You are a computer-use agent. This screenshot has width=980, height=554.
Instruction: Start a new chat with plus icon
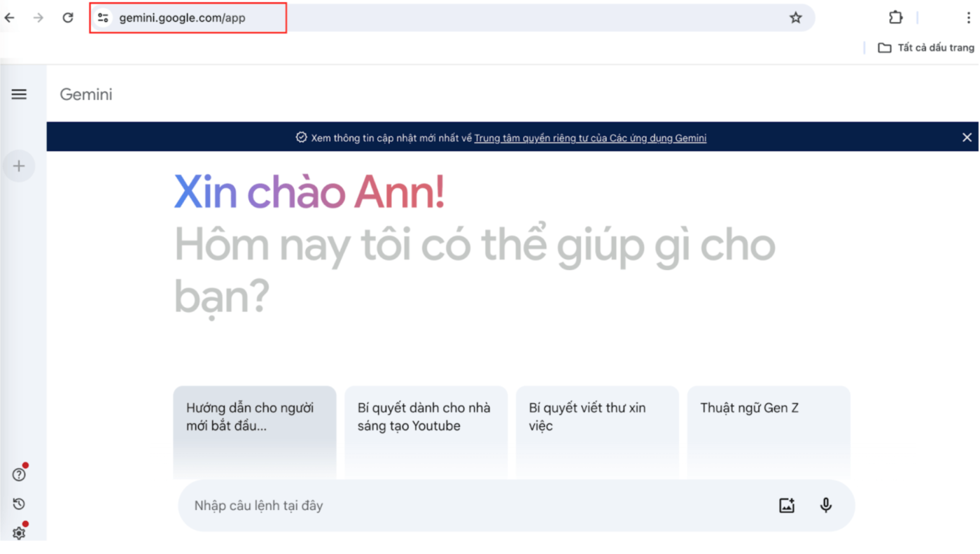[x=19, y=166]
